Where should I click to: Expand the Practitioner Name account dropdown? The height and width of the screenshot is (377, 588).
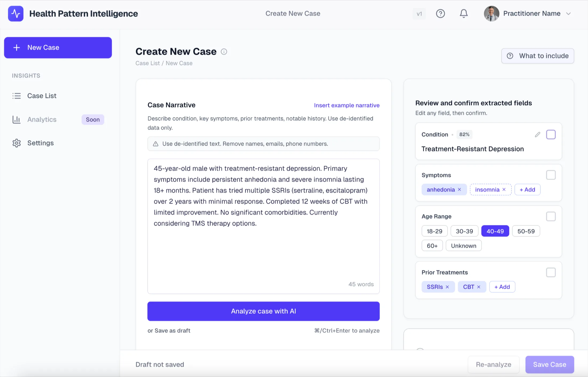[x=568, y=14]
